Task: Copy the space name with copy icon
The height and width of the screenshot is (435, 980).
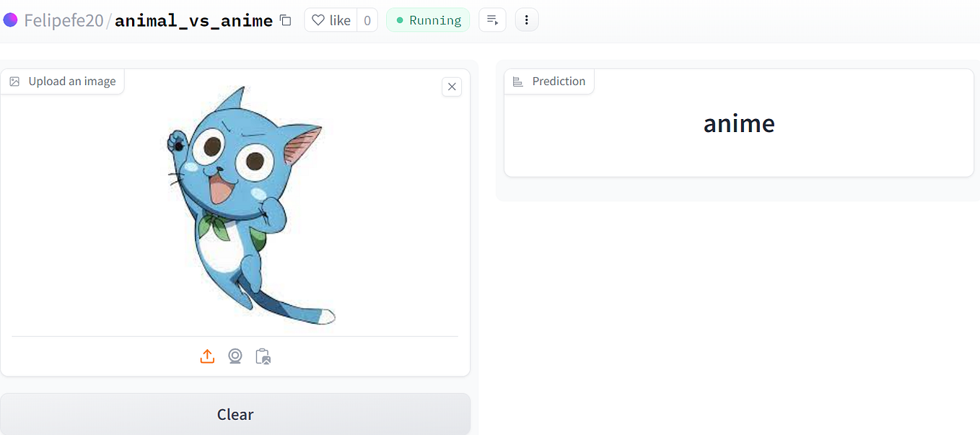Action: [286, 20]
